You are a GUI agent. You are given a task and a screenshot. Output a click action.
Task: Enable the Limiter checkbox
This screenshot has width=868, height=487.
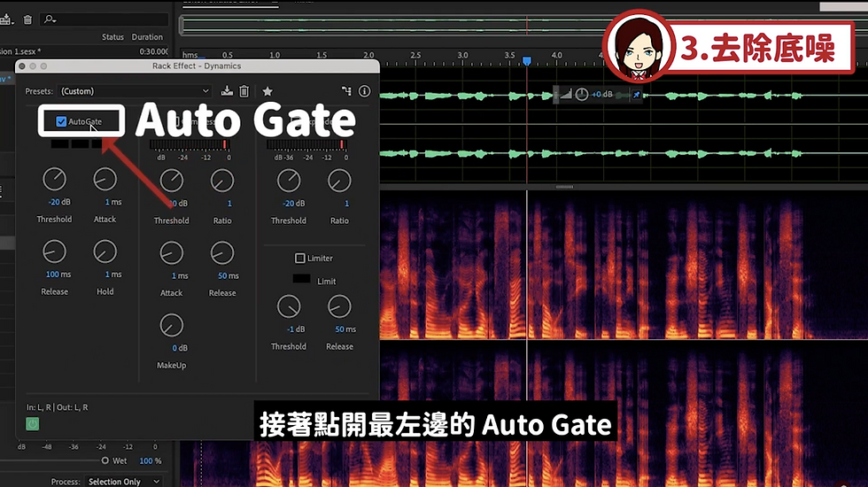pos(300,258)
